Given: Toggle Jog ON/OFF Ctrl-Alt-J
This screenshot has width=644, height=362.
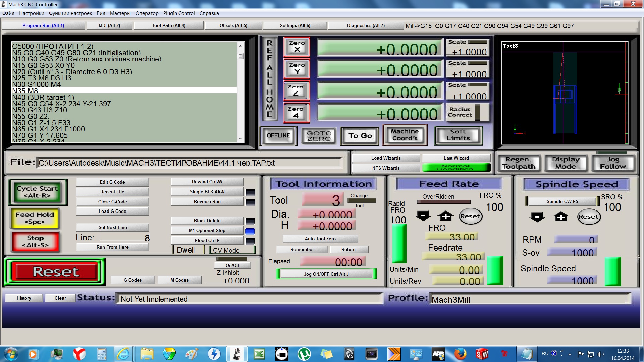Looking at the screenshot, I should [326, 274].
